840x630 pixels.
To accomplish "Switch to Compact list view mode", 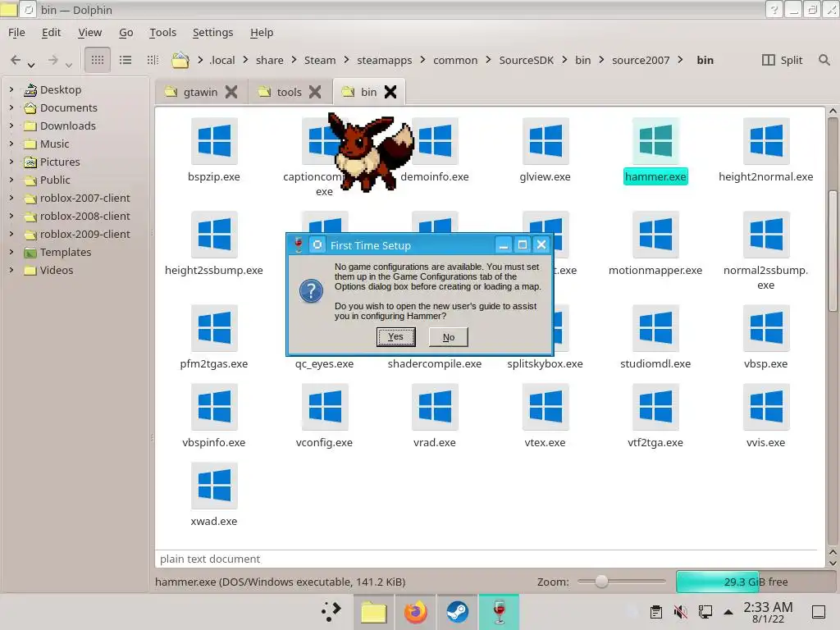I will (x=126, y=59).
